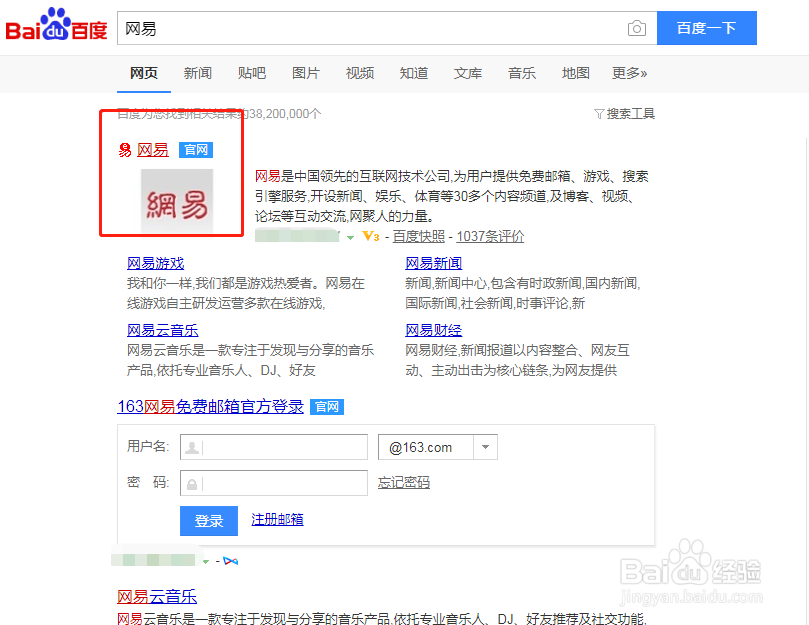Click the 登录 login button
The image size is (809, 625).
pos(208,520)
